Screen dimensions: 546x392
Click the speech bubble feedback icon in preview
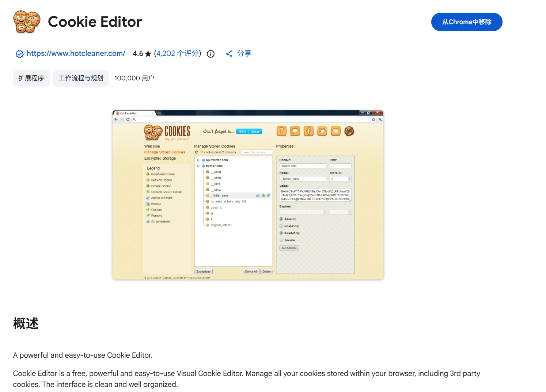pyautogui.click(x=295, y=131)
